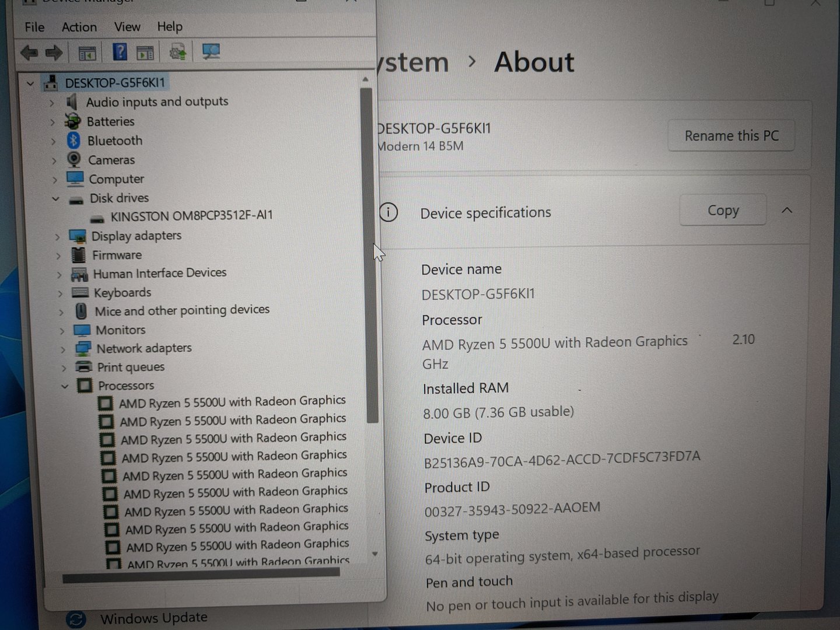Click the Bluetooth category icon

[x=73, y=141]
